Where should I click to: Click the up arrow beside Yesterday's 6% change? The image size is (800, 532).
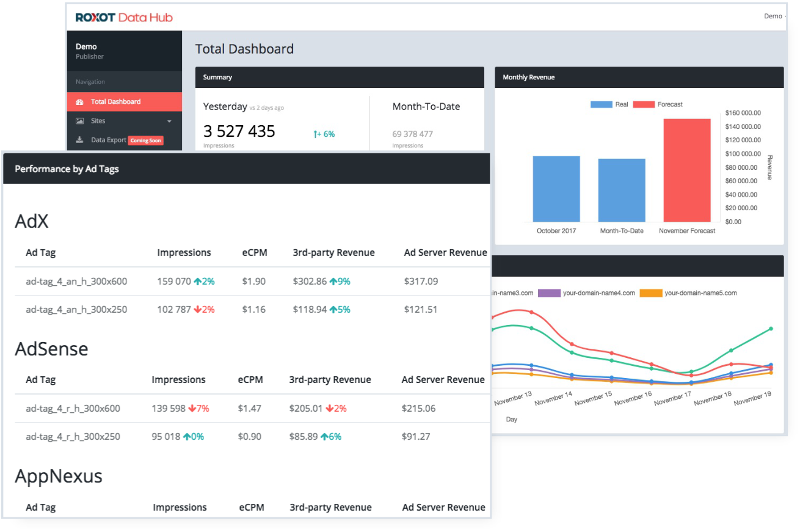click(x=316, y=134)
